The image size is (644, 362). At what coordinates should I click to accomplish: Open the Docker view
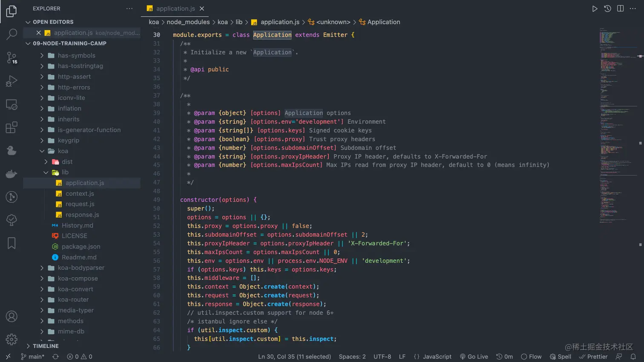(11, 174)
